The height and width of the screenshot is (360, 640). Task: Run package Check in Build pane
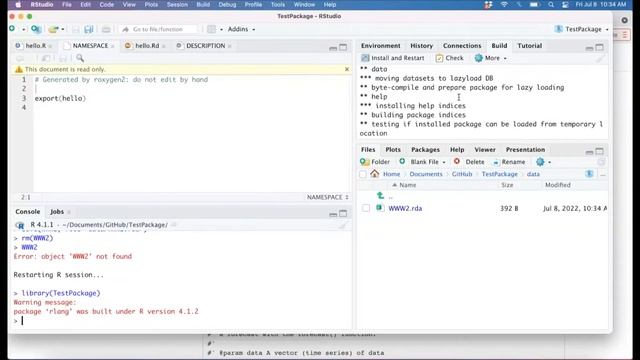coord(449,58)
